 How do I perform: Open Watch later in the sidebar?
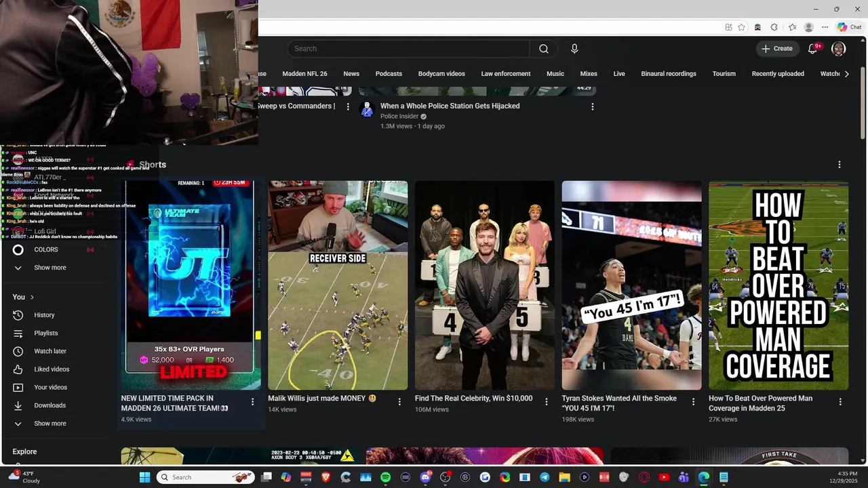50,351
